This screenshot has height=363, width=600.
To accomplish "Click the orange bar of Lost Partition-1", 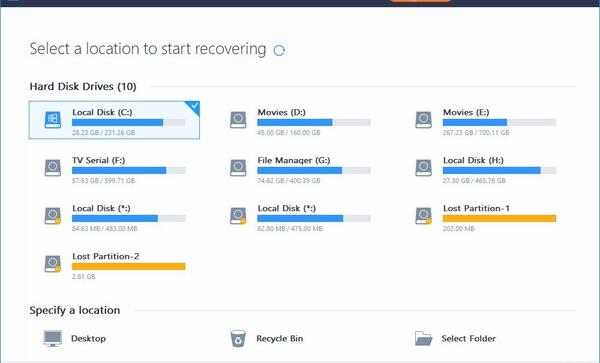I will coord(499,218).
